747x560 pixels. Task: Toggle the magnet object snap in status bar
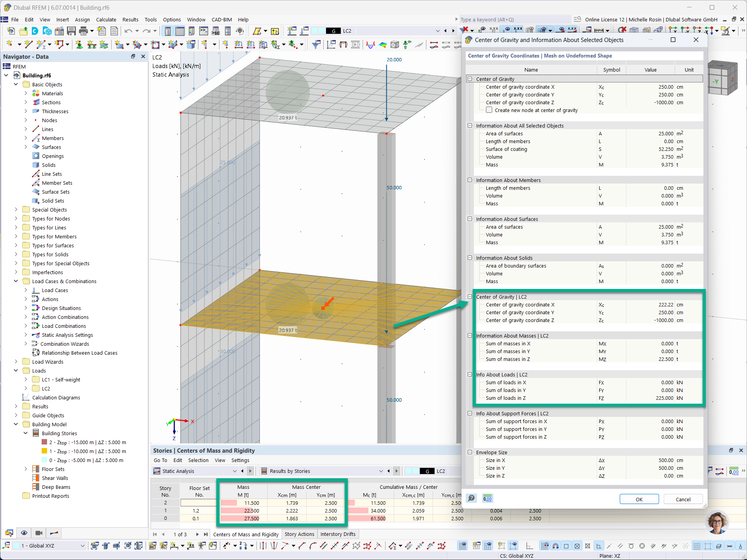click(x=555, y=546)
